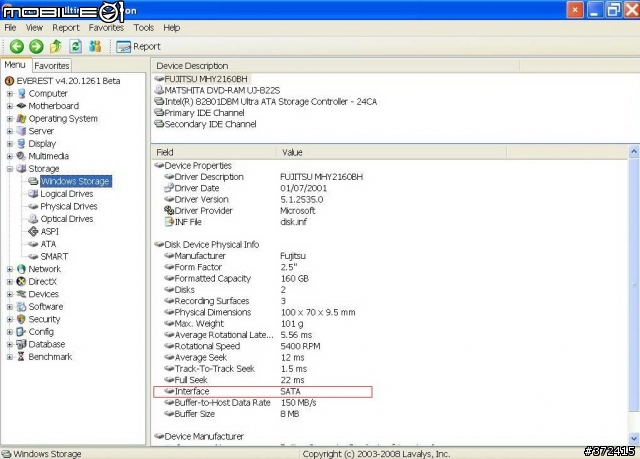Screen dimensions: 640x459
Task: Open the View menu
Action: tap(34, 27)
